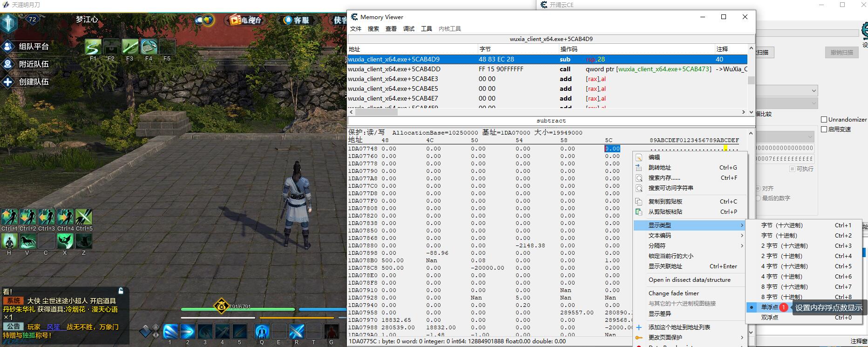Choose 复制到剪贴板 in context menu
868x347 pixels.
pos(690,202)
